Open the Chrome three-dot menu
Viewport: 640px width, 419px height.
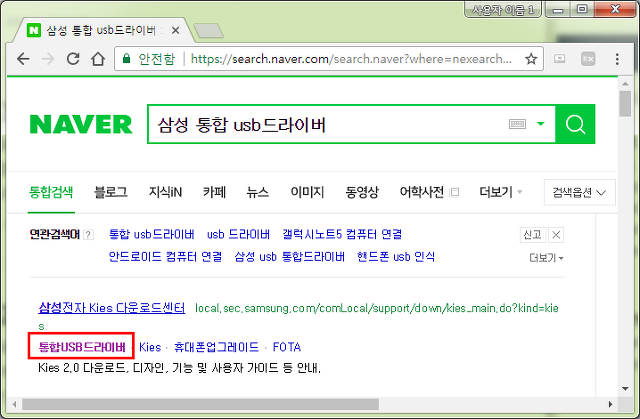point(617,59)
